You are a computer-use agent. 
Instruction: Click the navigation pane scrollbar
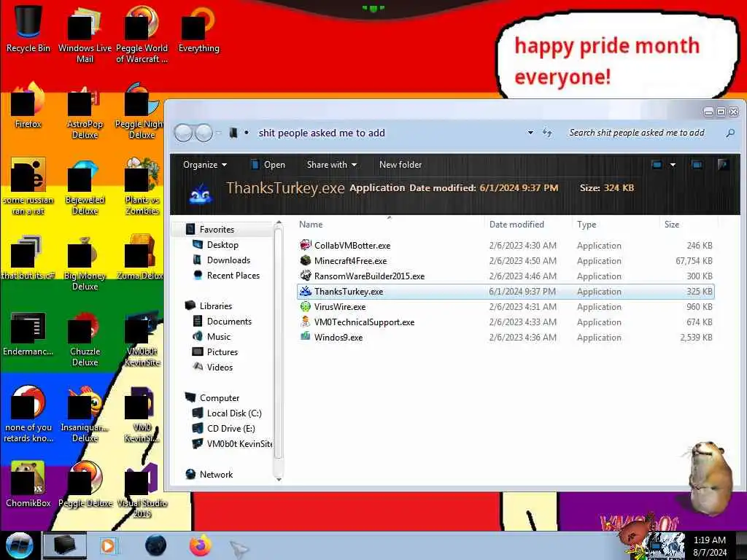pyautogui.click(x=279, y=343)
